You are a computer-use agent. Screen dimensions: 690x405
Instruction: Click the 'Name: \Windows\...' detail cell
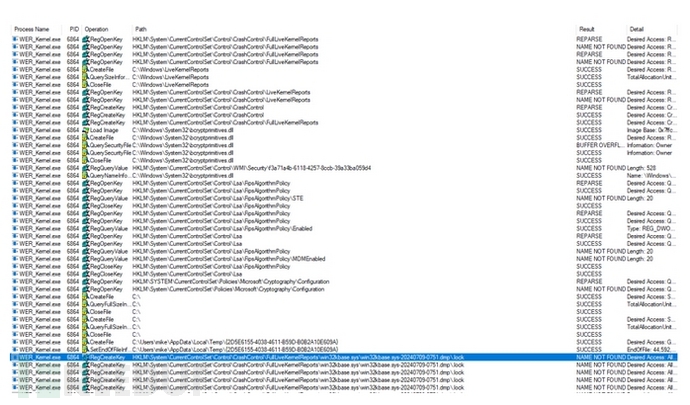coord(650,176)
